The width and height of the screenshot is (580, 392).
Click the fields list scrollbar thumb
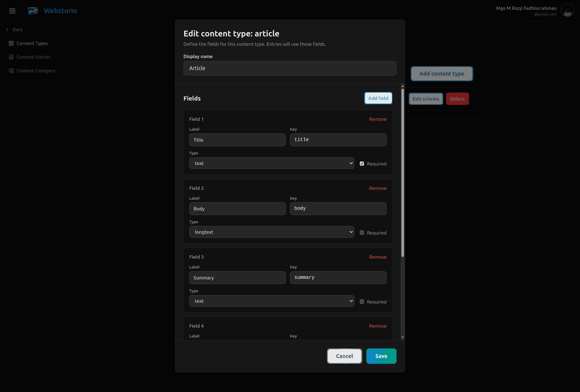pyautogui.click(x=403, y=173)
